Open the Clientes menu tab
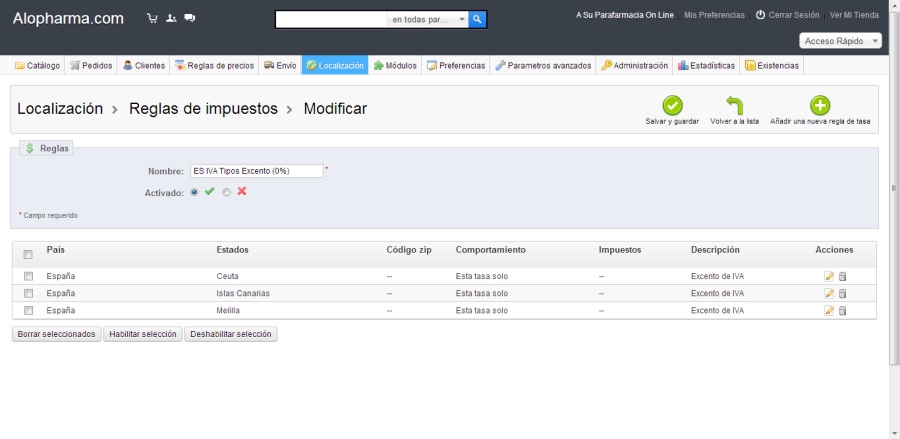 point(143,65)
